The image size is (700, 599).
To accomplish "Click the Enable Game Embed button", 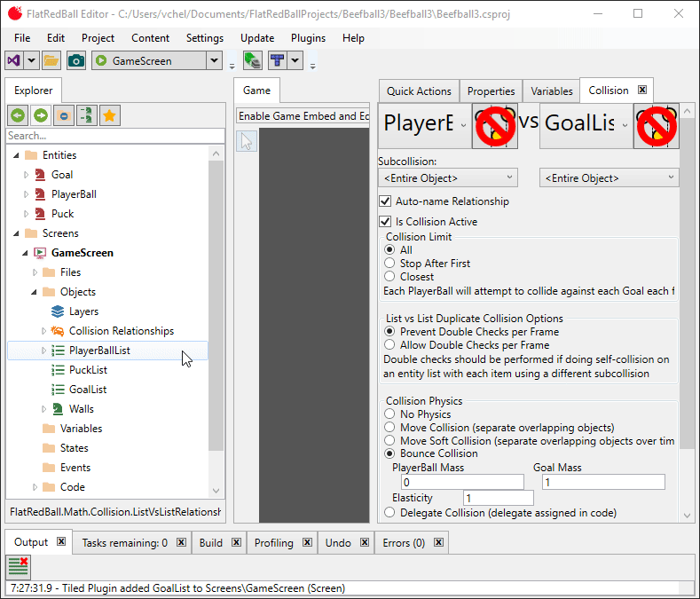I will pyautogui.click(x=303, y=116).
